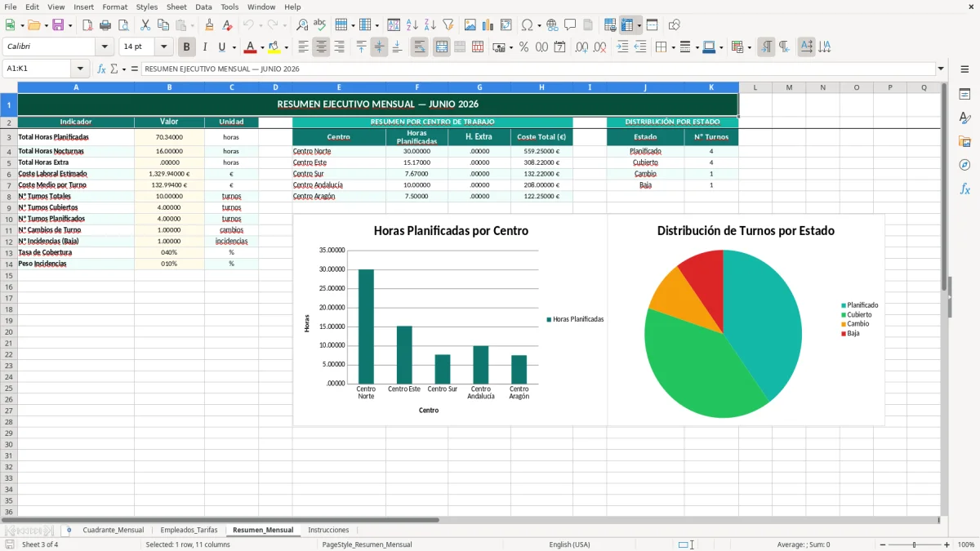The width and height of the screenshot is (980, 551).
Task: Insert special character omega icon
Action: click(x=527, y=25)
